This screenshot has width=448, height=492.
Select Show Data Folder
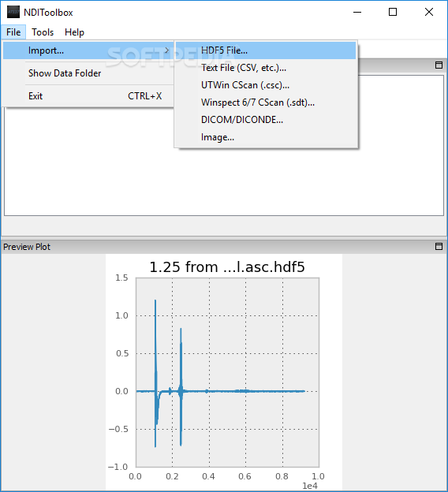pyautogui.click(x=88, y=73)
